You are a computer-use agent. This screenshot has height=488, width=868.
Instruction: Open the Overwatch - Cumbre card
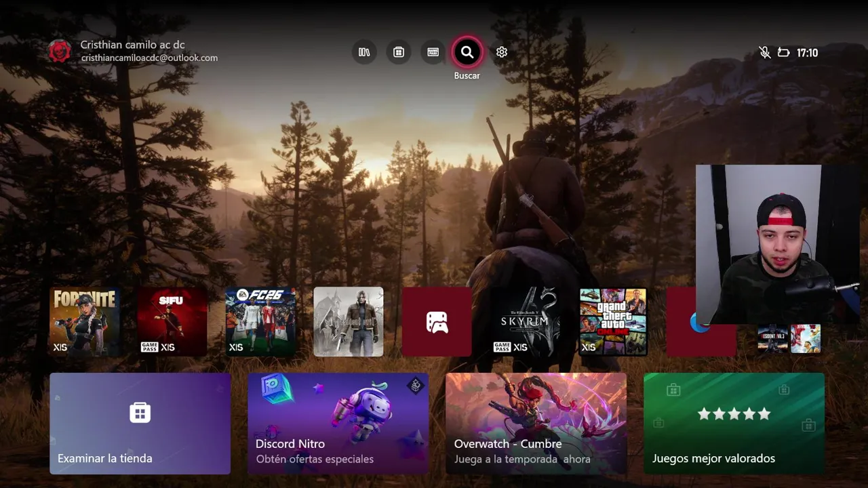(x=536, y=424)
